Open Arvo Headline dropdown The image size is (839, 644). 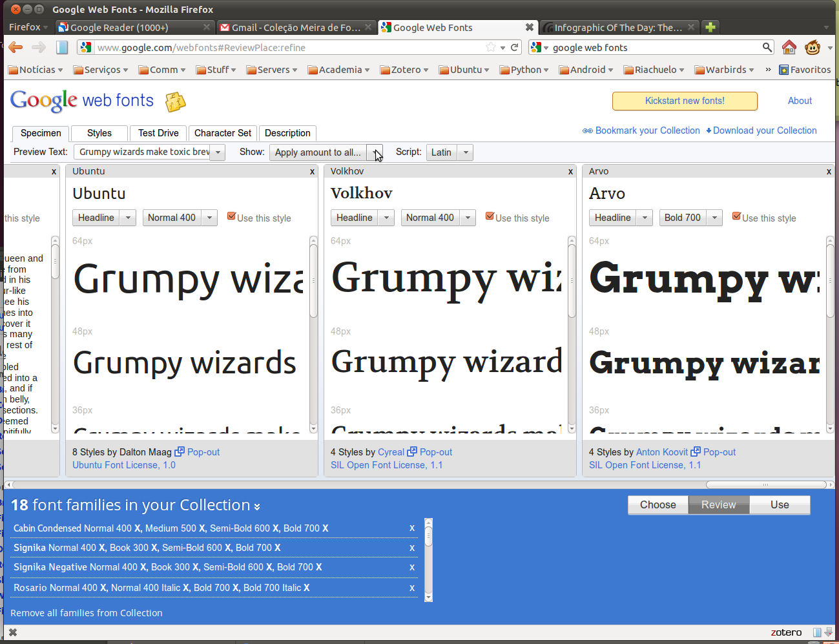pyautogui.click(x=645, y=218)
